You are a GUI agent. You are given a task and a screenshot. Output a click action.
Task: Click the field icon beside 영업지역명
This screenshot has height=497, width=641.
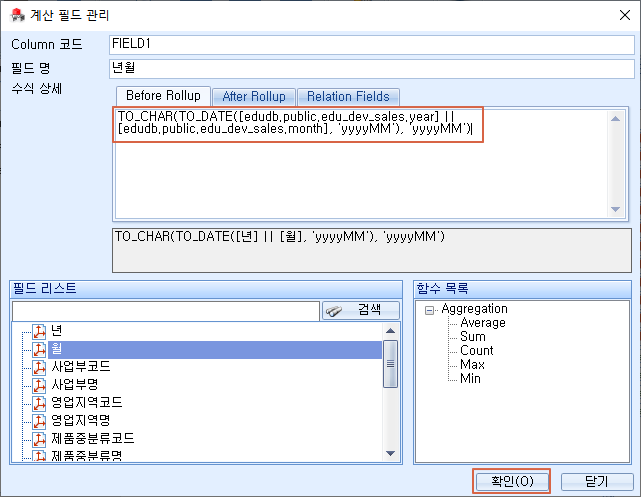[x=39, y=421]
